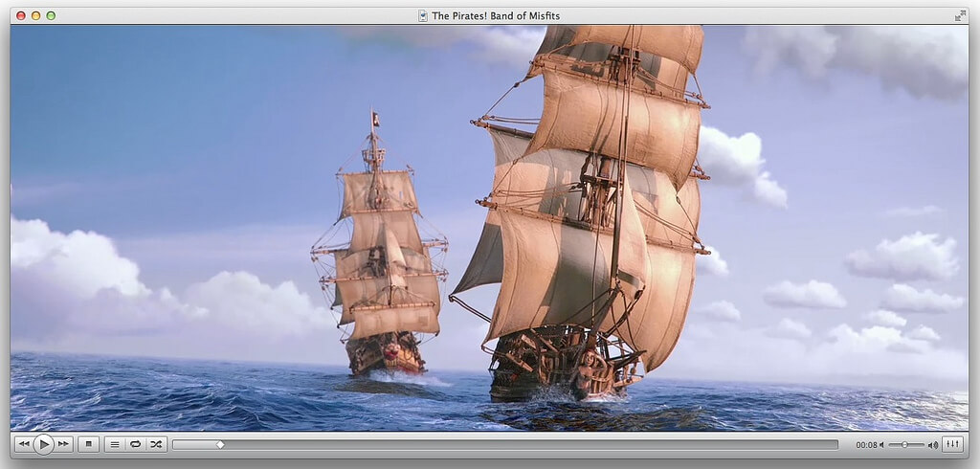Click the elapsed time display 00:08
This screenshot has height=469, width=980.
point(866,445)
